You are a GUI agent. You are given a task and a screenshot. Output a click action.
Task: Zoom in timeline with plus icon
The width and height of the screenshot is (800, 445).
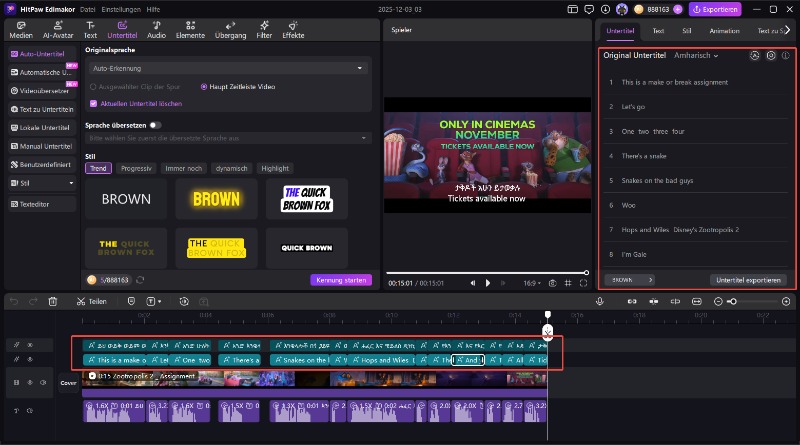click(x=786, y=302)
